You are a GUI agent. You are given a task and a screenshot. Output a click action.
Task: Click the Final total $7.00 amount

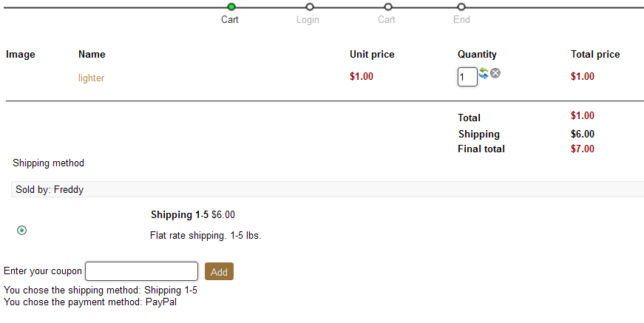click(583, 149)
